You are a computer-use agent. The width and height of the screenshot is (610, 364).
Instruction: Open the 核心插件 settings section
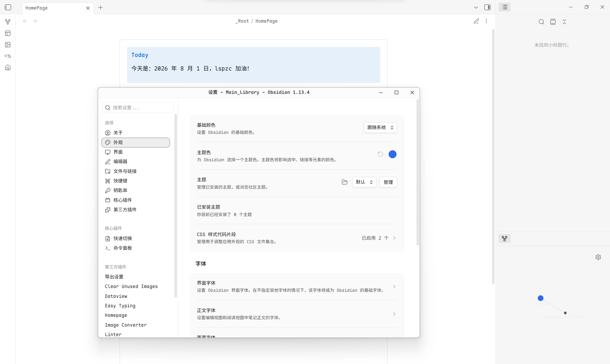pyautogui.click(x=136, y=200)
